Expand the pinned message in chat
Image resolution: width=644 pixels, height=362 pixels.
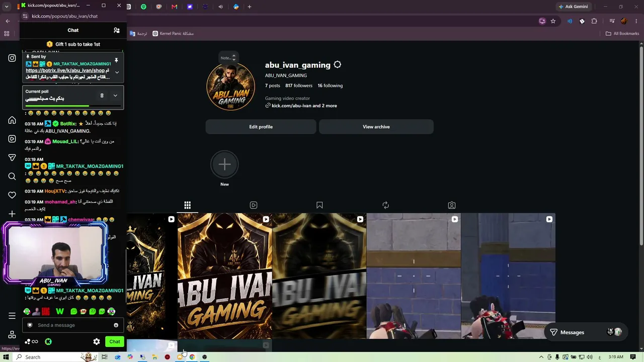pyautogui.click(x=117, y=72)
